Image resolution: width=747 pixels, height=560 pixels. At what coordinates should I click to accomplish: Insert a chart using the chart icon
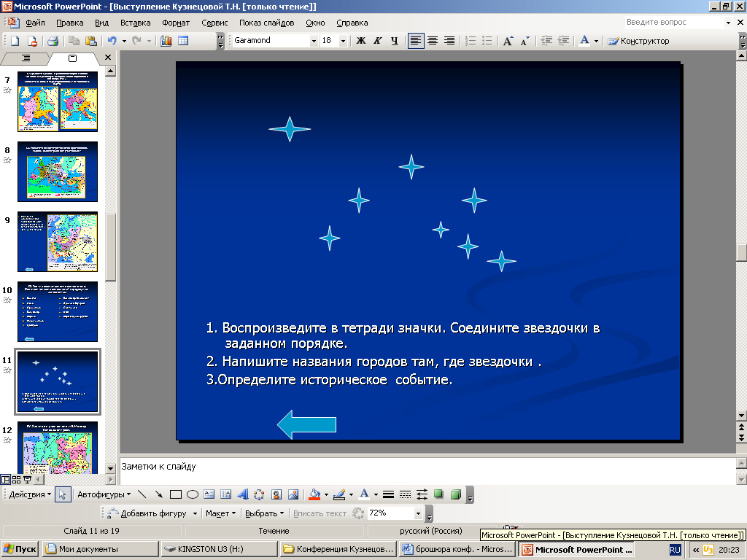166,41
